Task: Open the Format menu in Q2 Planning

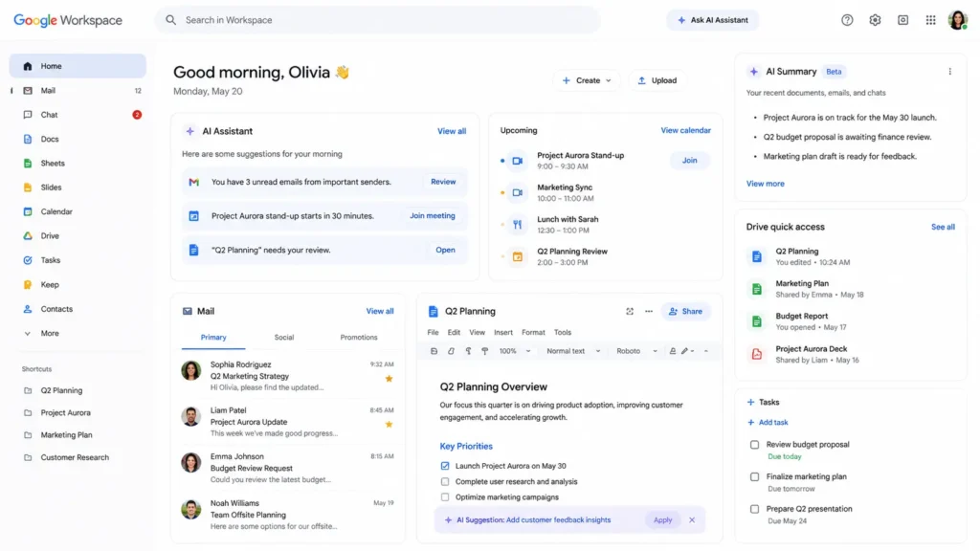Action: pyautogui.click(x=533, y=332)
